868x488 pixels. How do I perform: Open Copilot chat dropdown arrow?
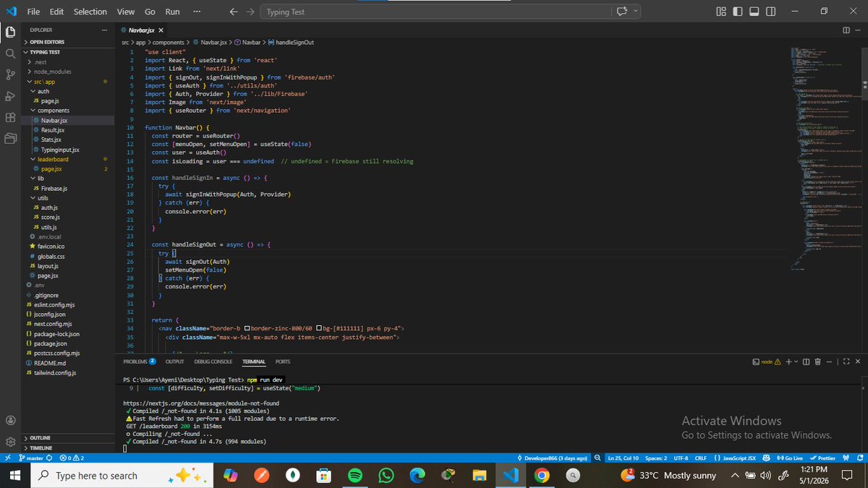coord(637,12)
